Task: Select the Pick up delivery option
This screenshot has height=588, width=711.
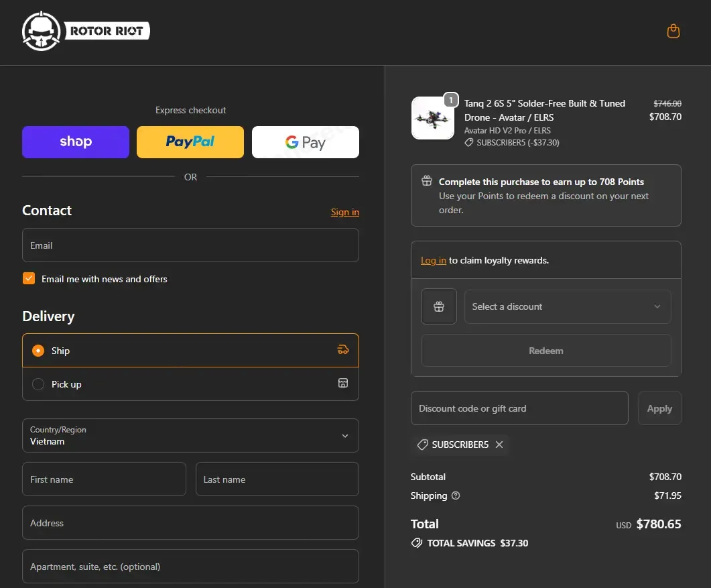Action: click(190, 384)
